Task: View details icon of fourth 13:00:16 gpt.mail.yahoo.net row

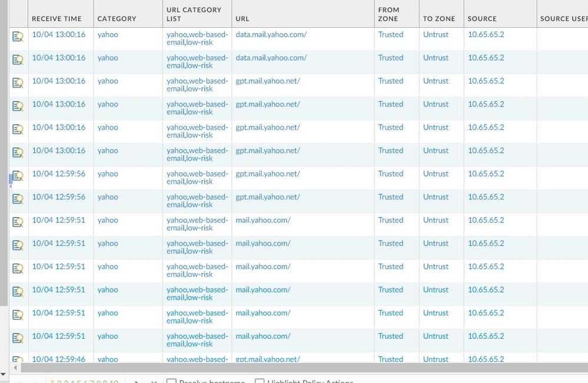Action: pos(18,153)
